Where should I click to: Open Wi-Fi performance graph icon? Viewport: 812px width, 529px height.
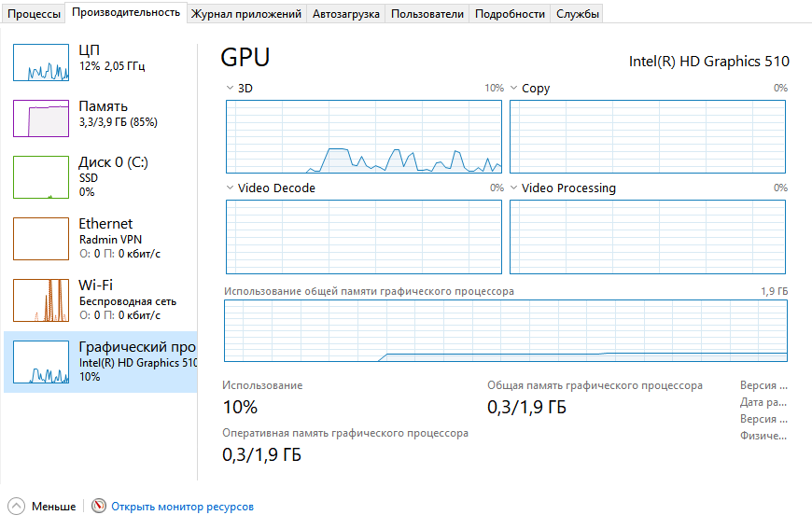pyautogui.click(x=41, y=299)
